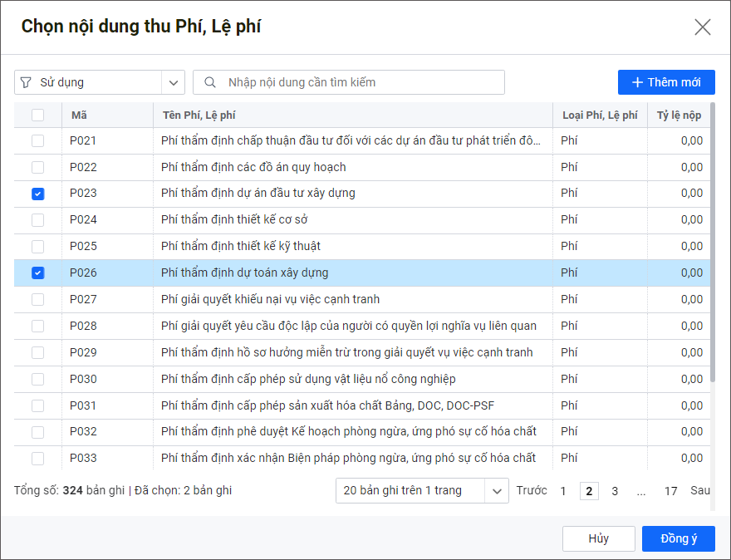Click the filter funnel icon
731x560 pixels.
[x=25, y=82]
